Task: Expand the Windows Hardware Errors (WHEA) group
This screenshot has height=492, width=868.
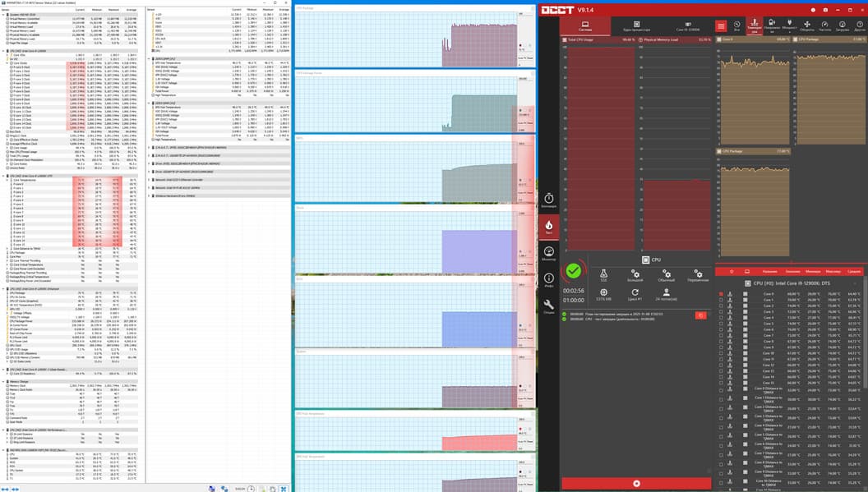Action: (150, 196)
